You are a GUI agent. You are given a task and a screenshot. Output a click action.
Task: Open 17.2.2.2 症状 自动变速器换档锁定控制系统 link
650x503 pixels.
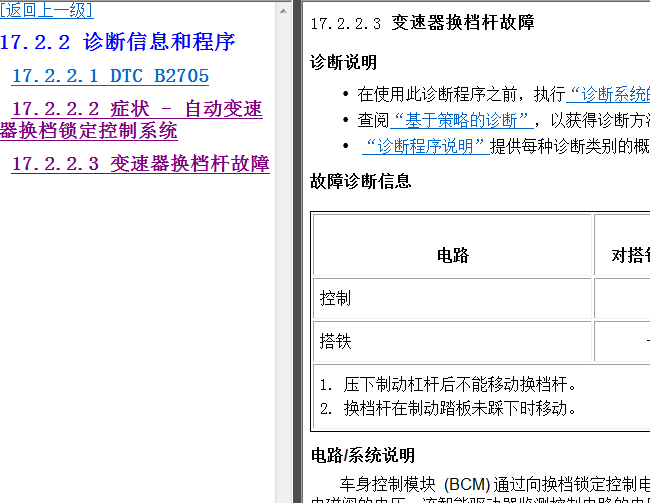(x=131, y=120)
